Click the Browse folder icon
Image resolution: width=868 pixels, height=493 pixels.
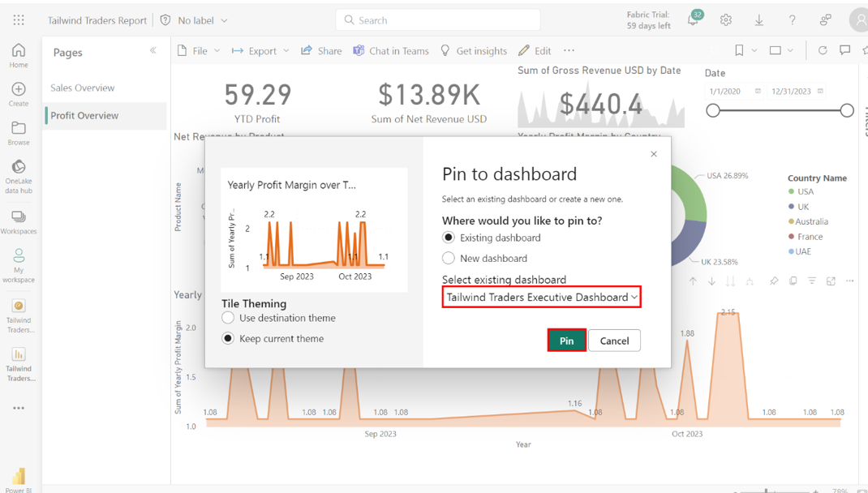(x=18, y=128)
